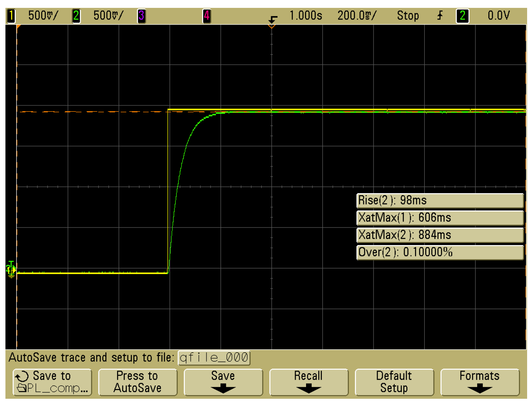Screen dimensions: 532x405
Task: Open the Save dropdown softkey
Action: (223, 382)
